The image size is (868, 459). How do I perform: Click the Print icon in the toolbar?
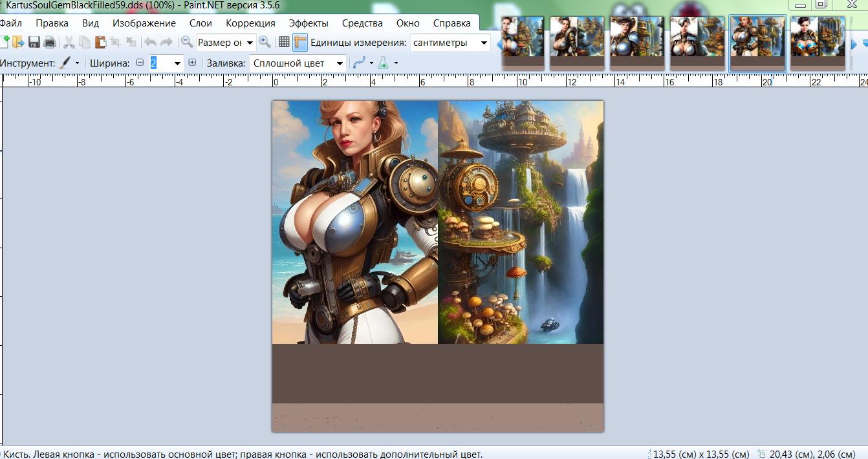point(49,43)
